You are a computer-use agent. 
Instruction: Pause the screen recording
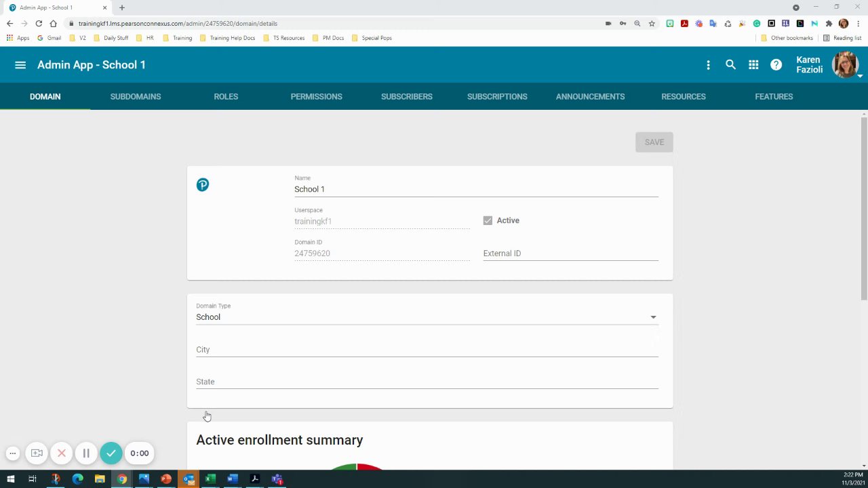coord(86,453)
